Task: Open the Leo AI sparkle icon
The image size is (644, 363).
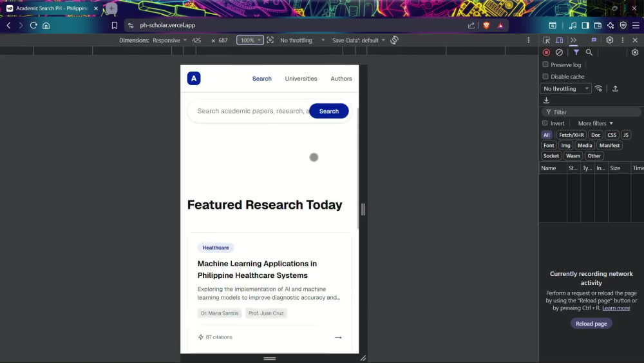Action: (x=611, y=26)
